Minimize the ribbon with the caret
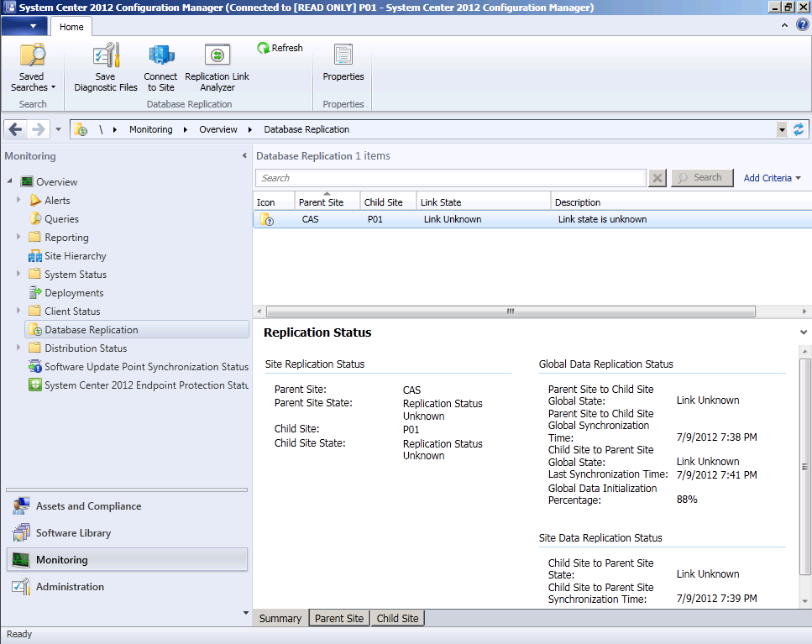 point(784,25)
